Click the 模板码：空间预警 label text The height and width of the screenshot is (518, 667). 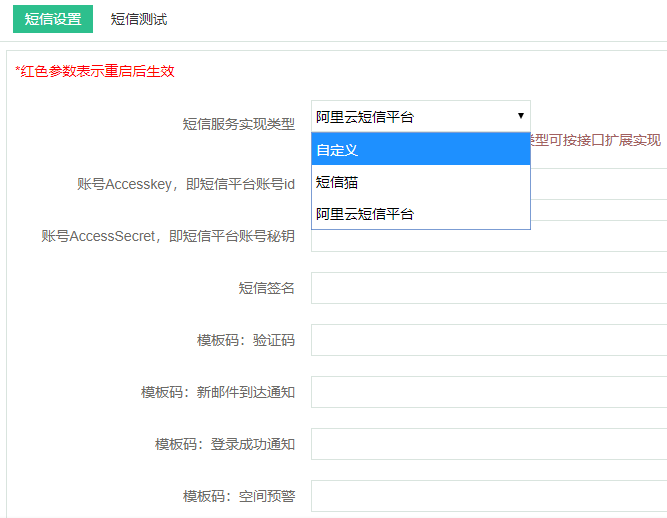[x=238, y=496]
